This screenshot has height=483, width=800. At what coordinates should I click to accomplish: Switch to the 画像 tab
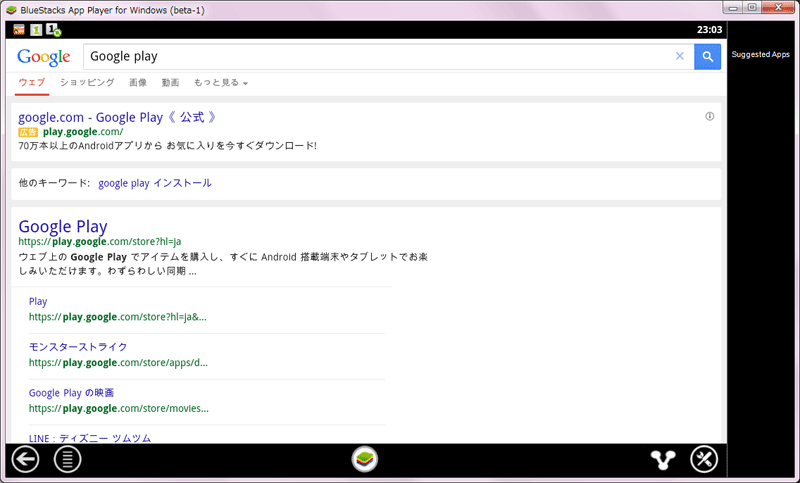coord(138,83)
